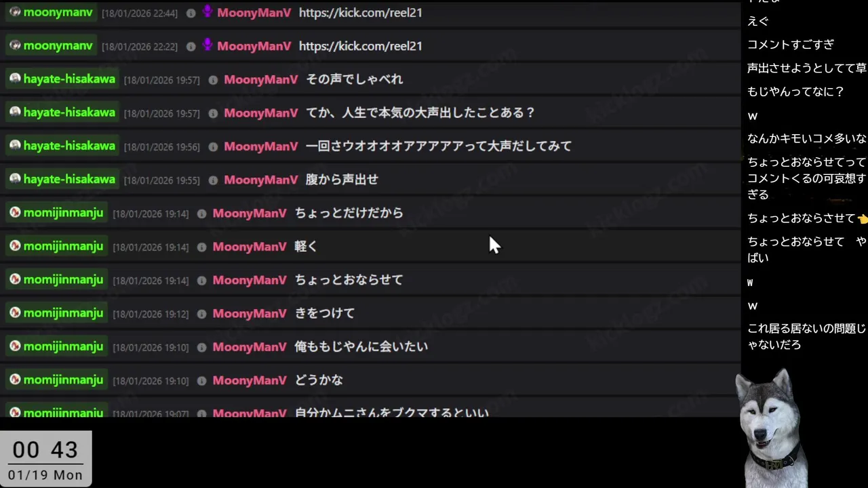Click the info icon on the 腹から声出せ row
868x488 pixels.
[x=213, y=180]
